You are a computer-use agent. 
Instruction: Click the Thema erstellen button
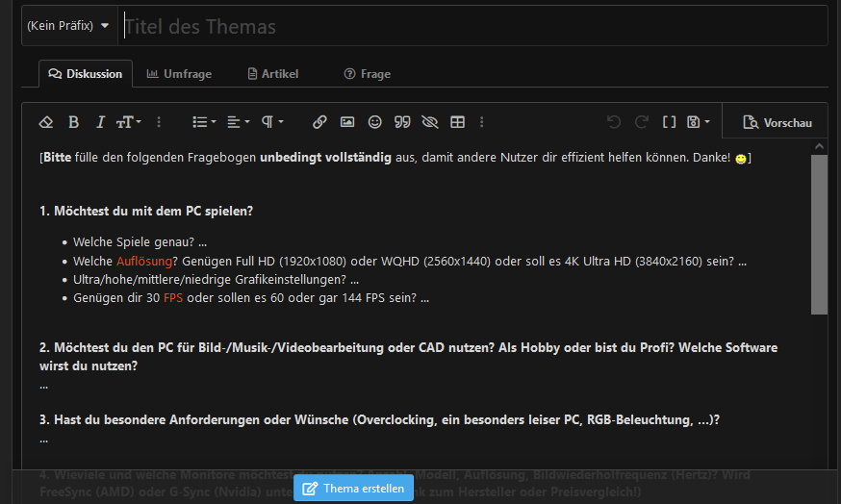pyautogui.click(x=353, y=489)
